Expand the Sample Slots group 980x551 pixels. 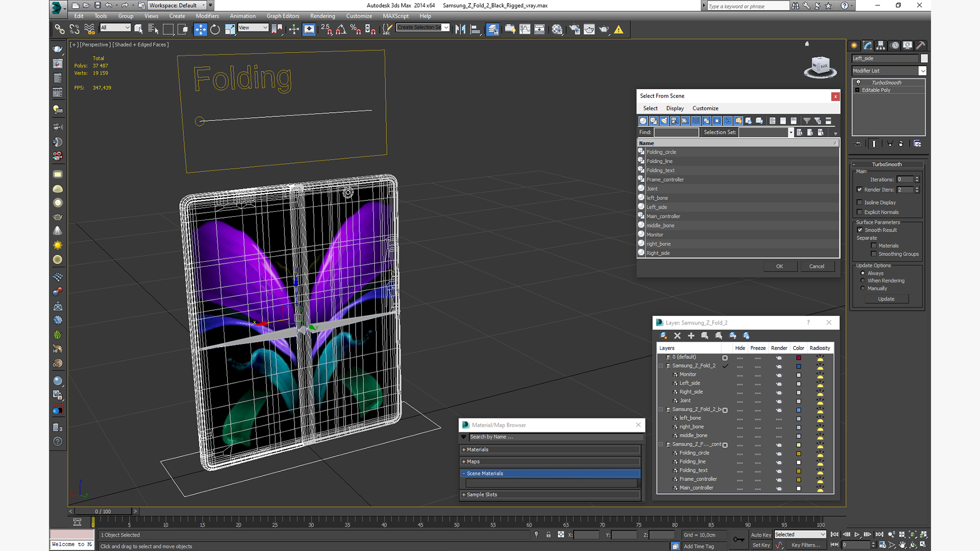coord(550,494)
